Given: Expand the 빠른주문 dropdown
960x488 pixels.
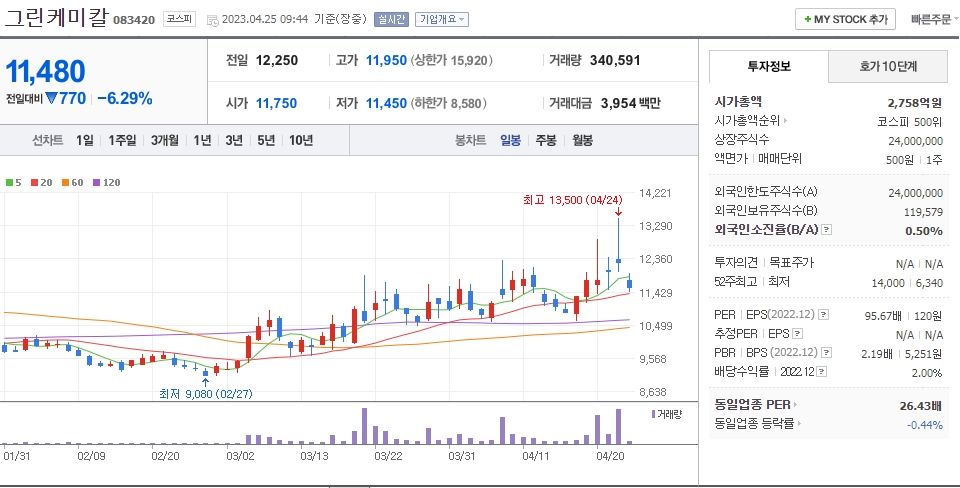Looking at the screenshot, I should (x=935, y=19).
